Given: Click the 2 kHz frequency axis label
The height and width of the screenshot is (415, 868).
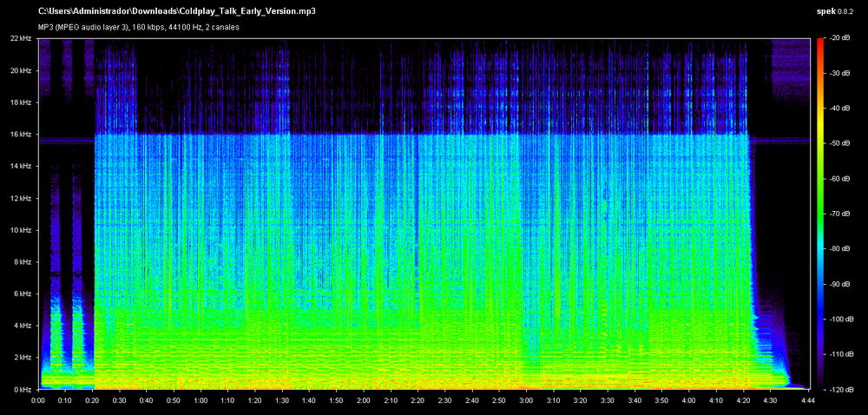Looking at the screenshot, I should [23, 358].
